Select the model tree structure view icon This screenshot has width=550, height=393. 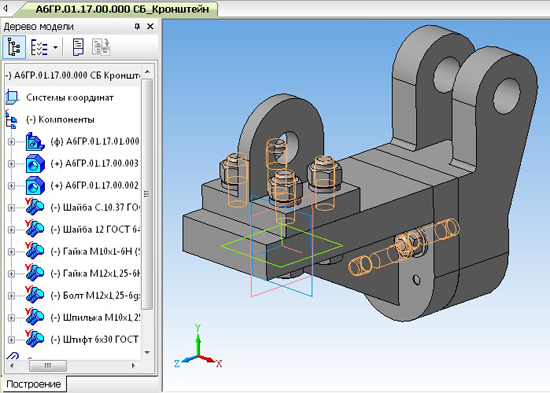point(14,47)
